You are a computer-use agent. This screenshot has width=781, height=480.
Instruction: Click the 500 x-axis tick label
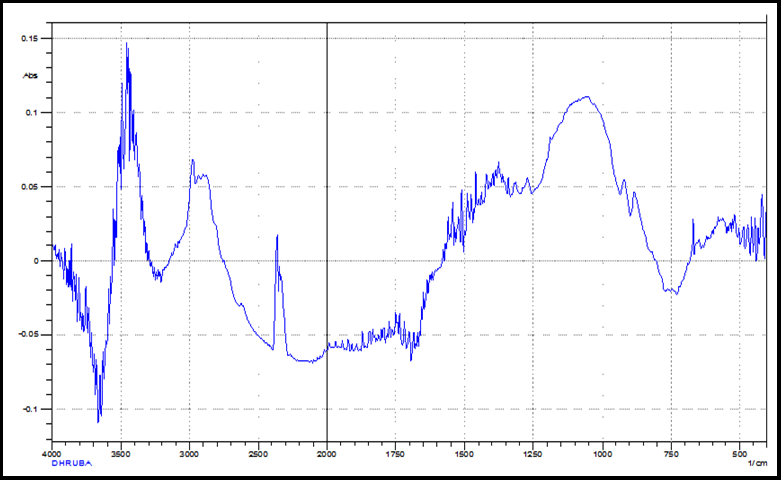pos(738,453)
